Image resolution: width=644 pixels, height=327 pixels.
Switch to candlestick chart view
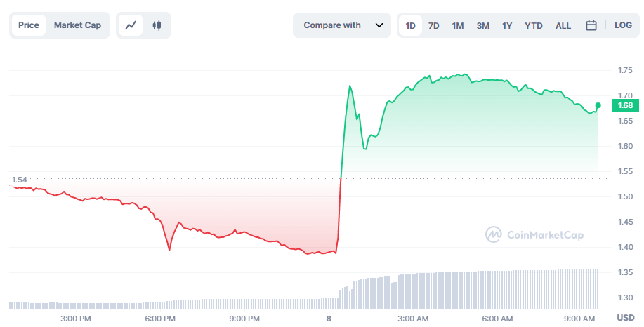click(157, 25)
